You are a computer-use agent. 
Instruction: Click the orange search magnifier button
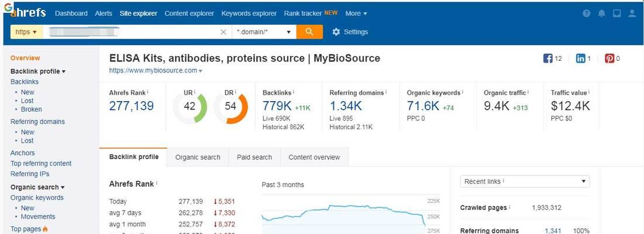click(x=309, y=32)
